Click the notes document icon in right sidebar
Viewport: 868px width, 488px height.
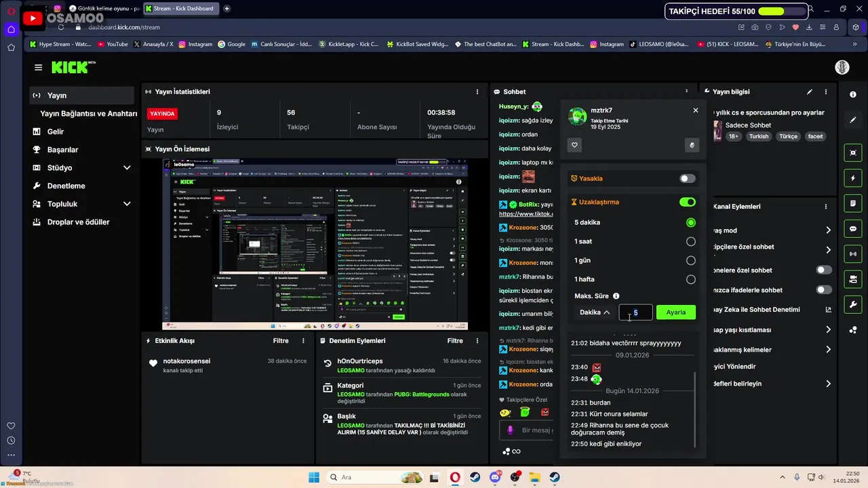click(853, 203)
